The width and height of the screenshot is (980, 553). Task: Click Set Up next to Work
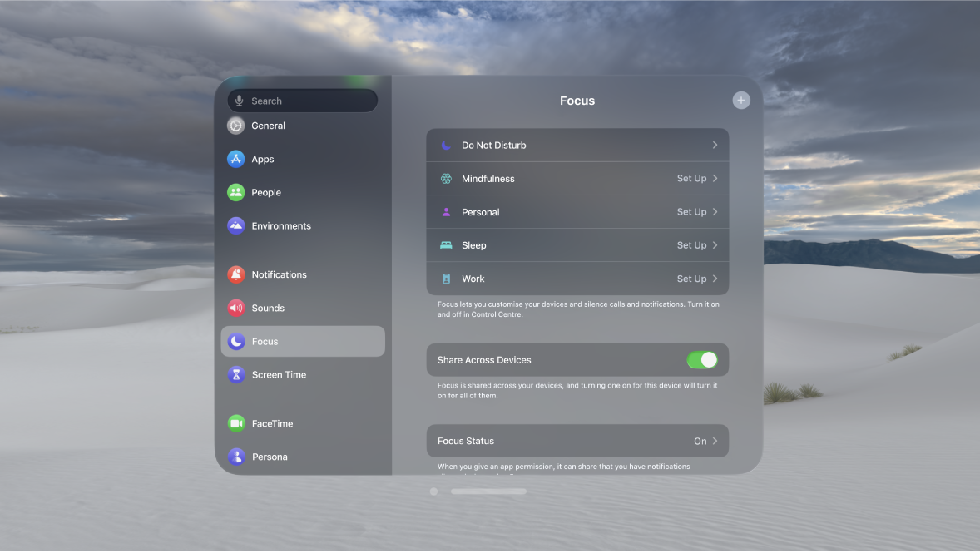pyautogui.click(x=692, y=278)
